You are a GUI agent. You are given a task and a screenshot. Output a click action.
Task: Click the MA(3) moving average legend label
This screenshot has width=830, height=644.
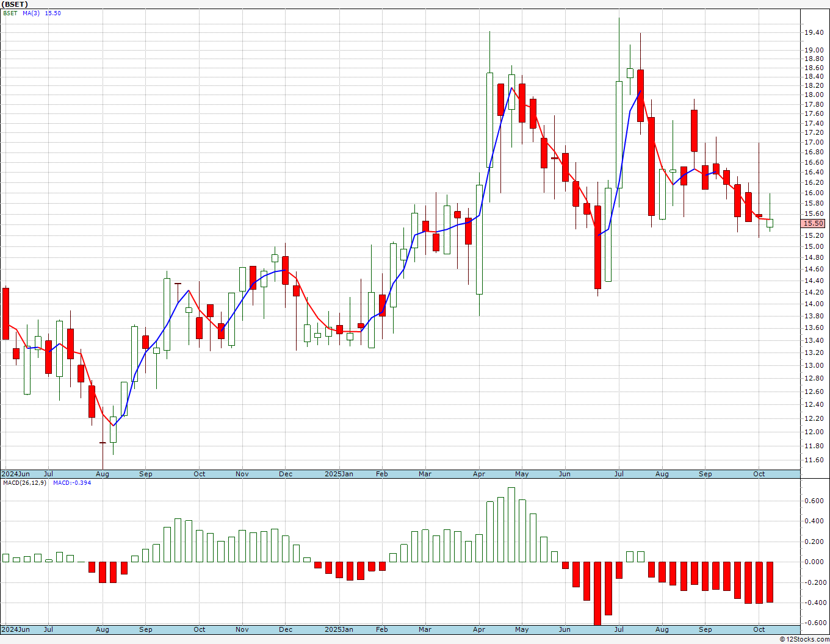[31, 13]
